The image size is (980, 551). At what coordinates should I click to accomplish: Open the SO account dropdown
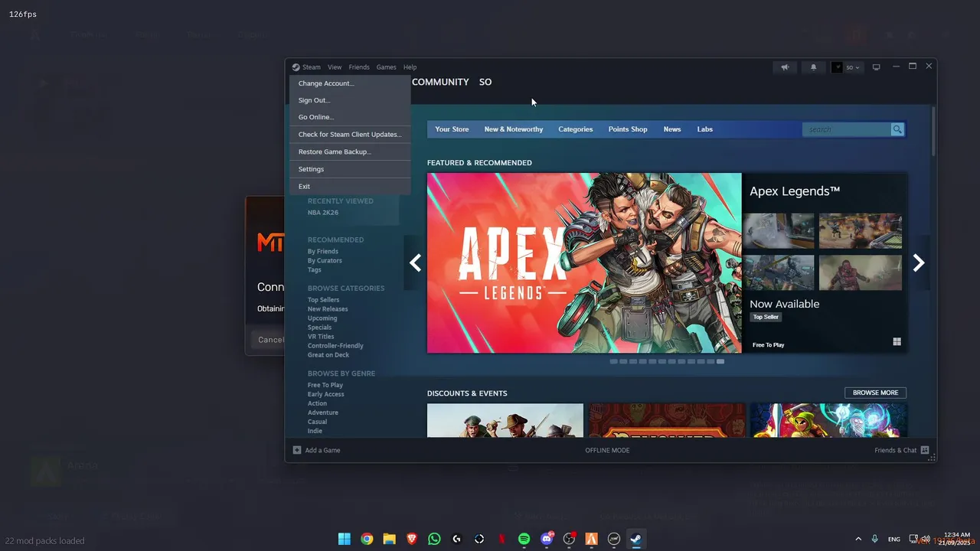[x=846, y=67]
